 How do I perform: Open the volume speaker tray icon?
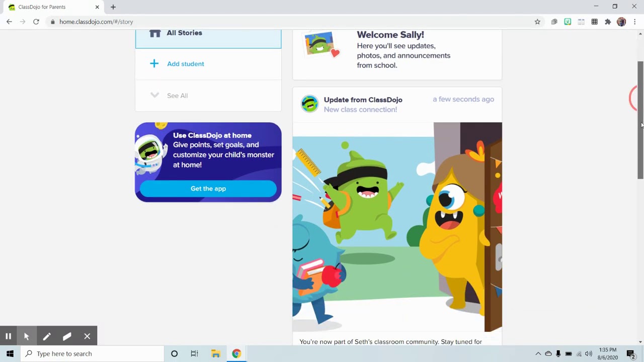click(x=589, y=353)
